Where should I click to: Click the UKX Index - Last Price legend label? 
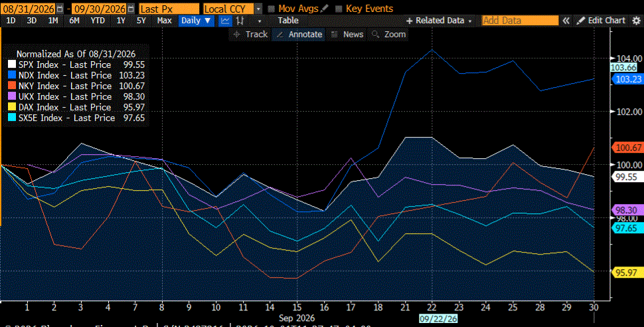(x=65, y=96)
